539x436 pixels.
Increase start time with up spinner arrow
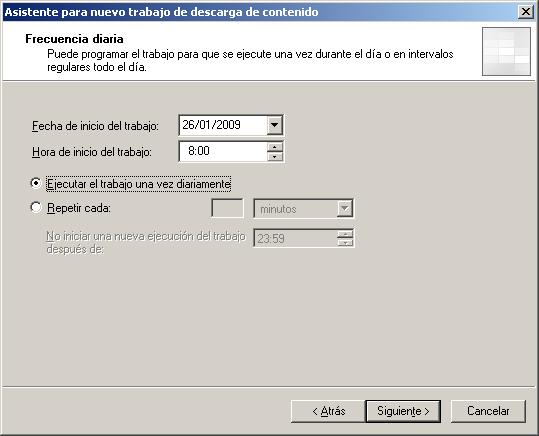(x=275, y=147)
